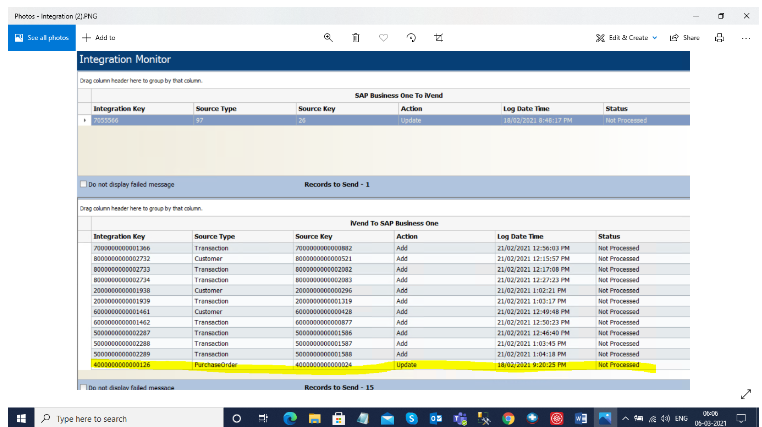
Task: Click See all photos button
Action: (42, 38)
